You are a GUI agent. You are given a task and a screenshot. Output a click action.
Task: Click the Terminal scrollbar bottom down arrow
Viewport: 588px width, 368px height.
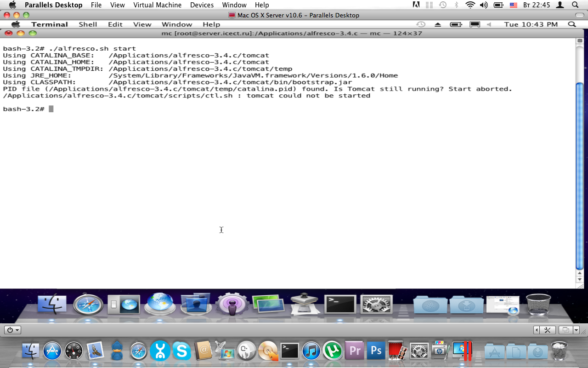pos(579,280)
